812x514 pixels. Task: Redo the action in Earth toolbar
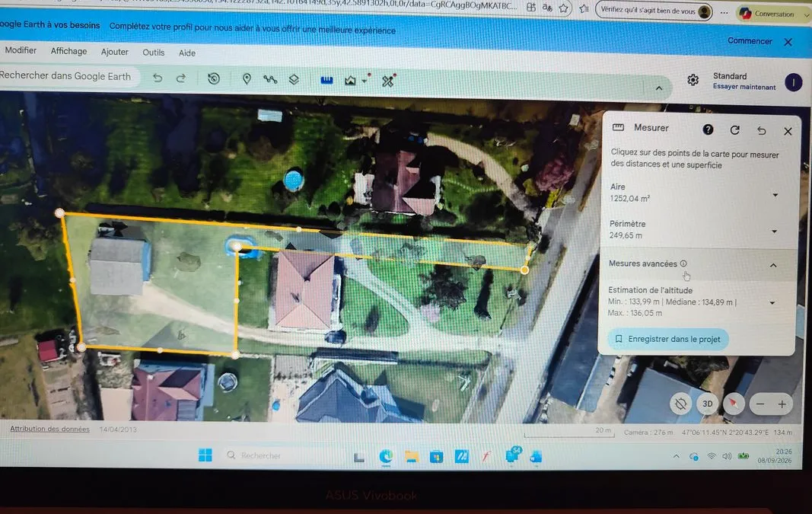coord(180,78)
